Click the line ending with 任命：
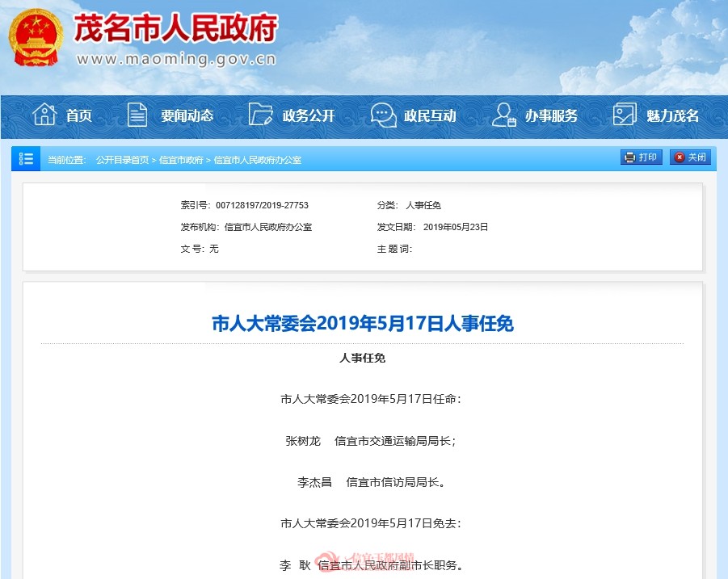 click(x=371, y=399)
